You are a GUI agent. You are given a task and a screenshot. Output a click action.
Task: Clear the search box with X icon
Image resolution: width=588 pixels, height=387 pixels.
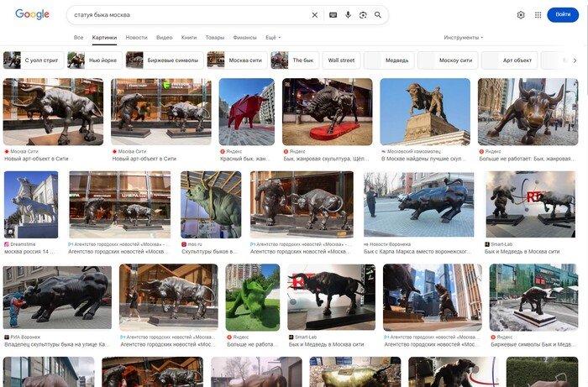315,15
